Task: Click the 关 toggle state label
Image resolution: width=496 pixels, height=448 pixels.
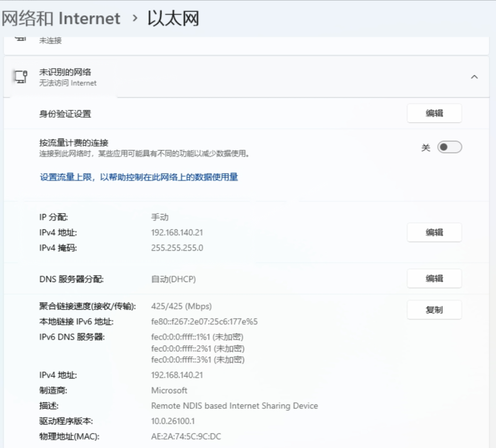Action: click(426, 147)
